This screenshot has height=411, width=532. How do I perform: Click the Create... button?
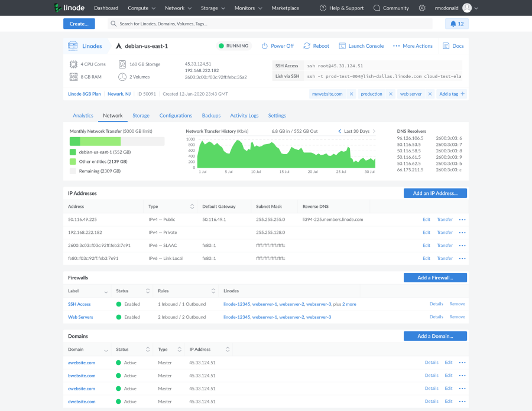(79, 24)
